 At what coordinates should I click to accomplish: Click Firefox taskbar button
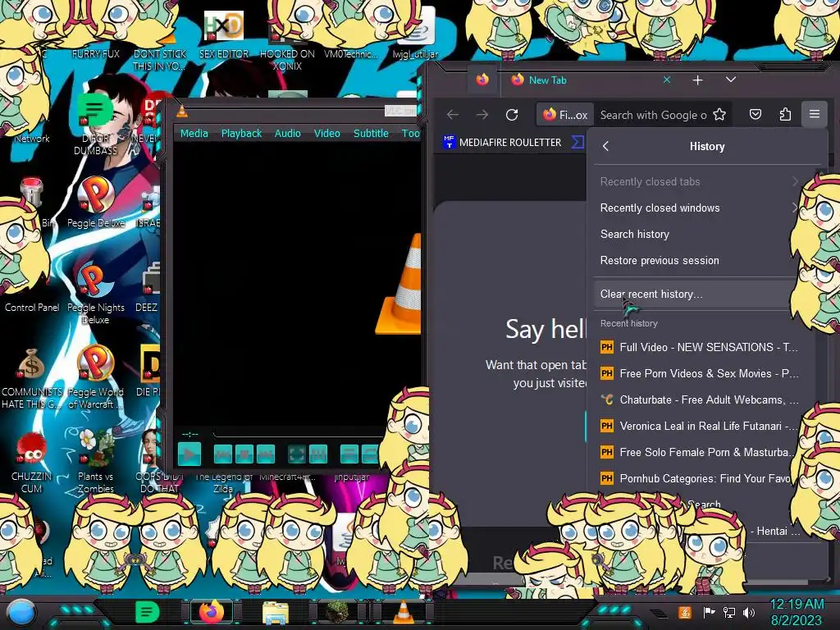point(212,612)
